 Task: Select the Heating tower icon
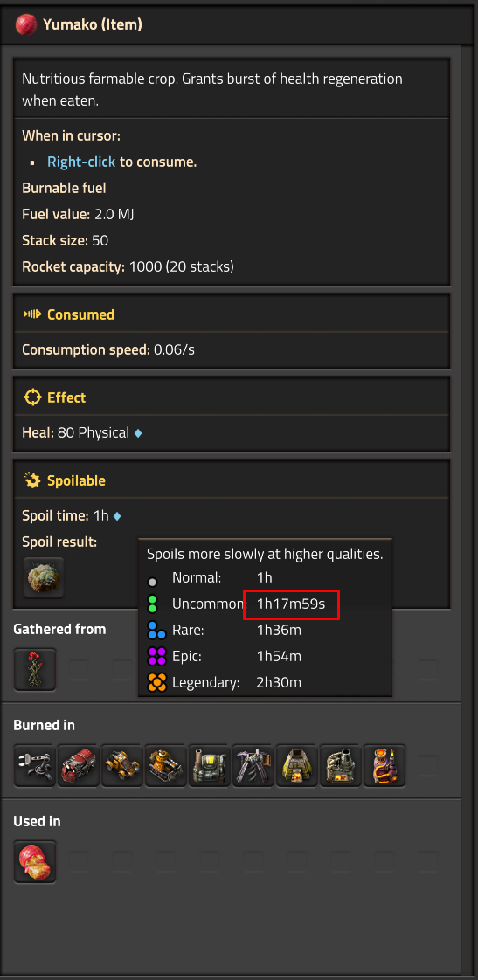click(x=384, y=765)
